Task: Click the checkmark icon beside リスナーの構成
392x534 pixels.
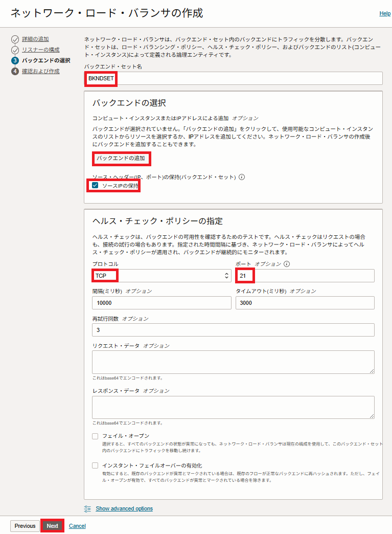Action: (x=15, y=50)
